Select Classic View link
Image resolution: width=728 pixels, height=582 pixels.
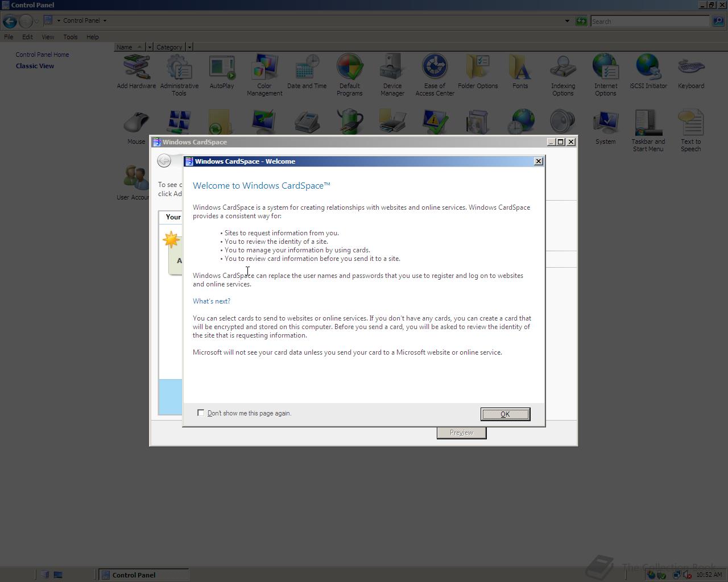(x=35, y=66)
